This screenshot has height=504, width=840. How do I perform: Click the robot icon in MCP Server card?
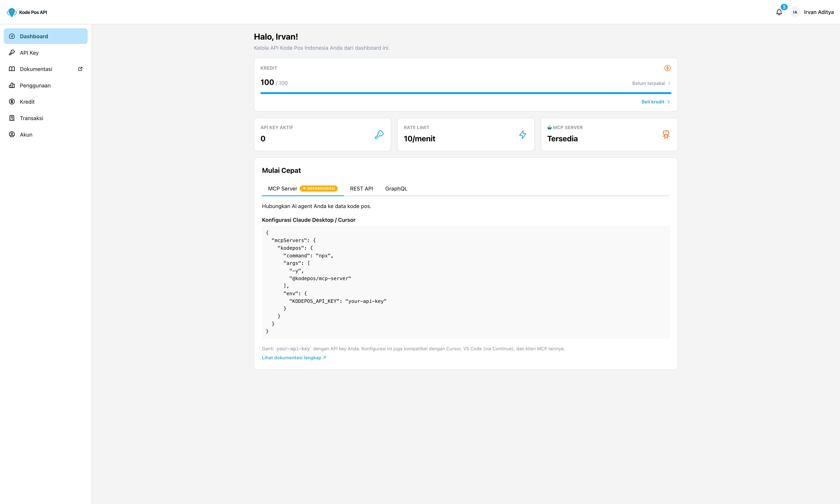pos(666,135)
